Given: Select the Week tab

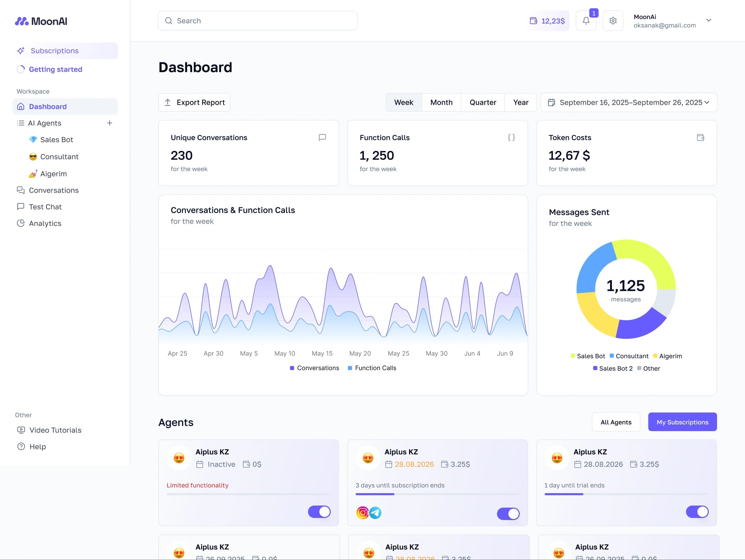Looking at the screenshot, I should click(x=404, y=102).
